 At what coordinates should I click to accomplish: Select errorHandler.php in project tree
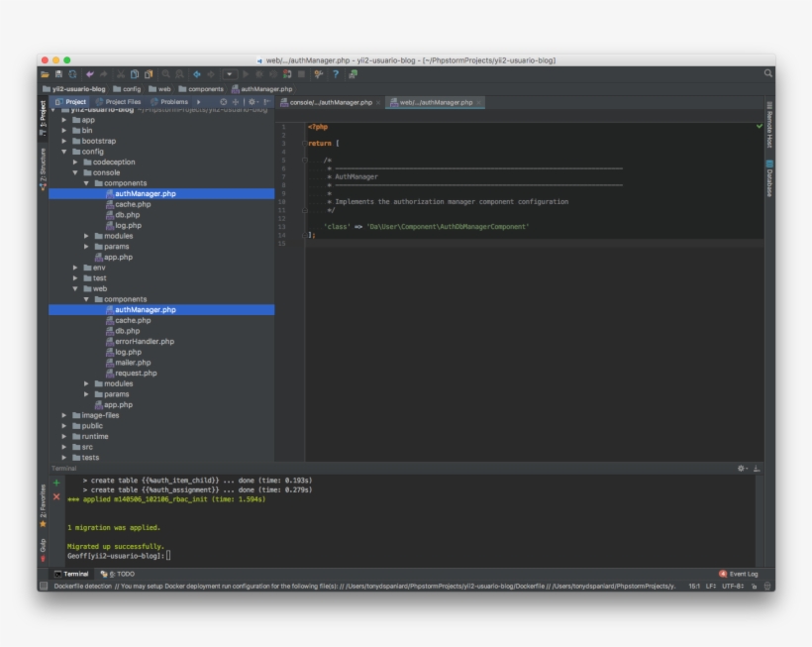144,341
